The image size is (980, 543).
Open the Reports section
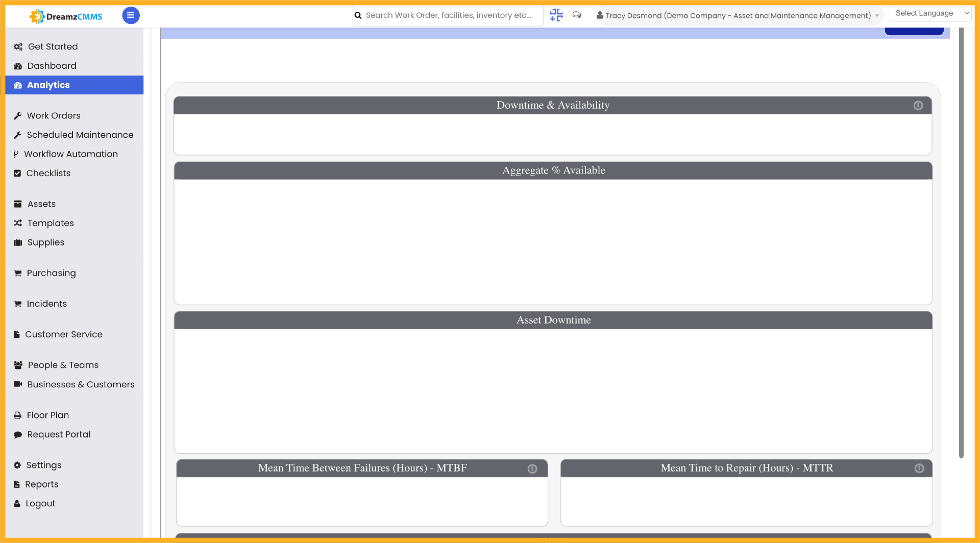[x=42, y=484]
